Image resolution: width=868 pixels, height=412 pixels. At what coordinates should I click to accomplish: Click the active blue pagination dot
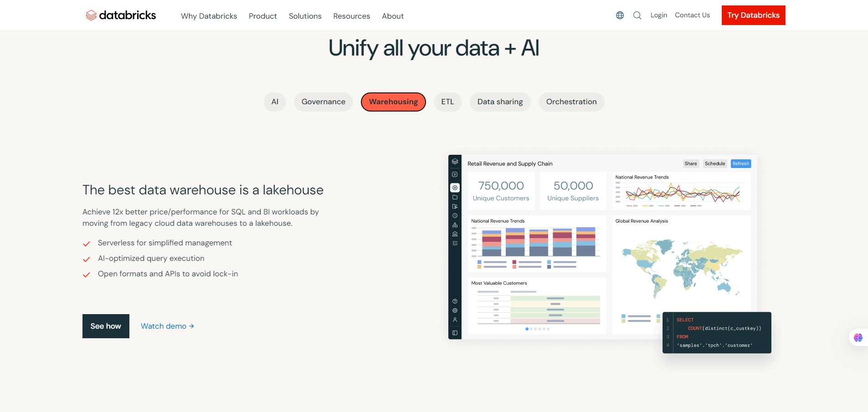tap(527, 329)
